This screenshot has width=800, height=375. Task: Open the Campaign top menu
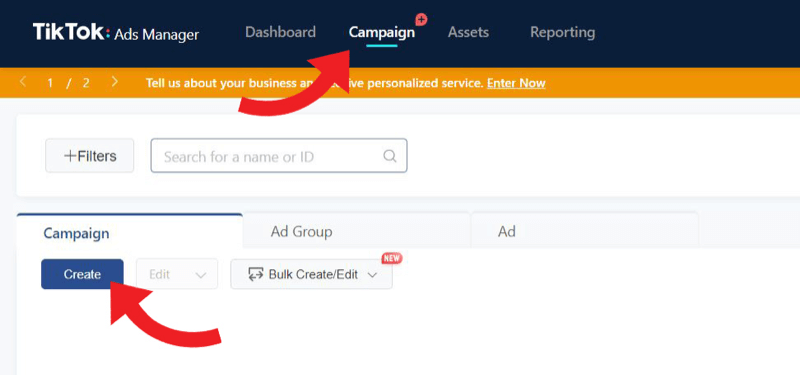click(382, 33)
